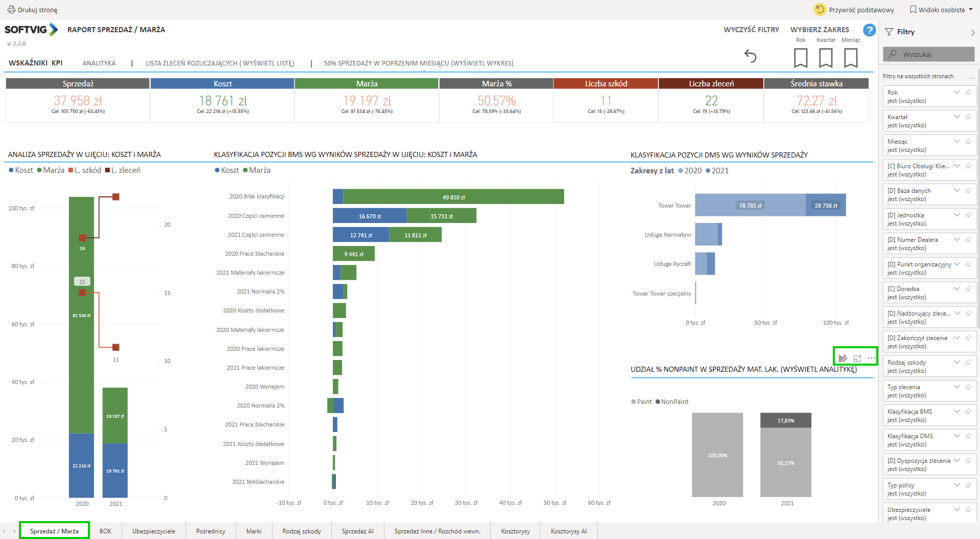
Task: Expand the Rodzaj szkody filter card
Action: pos(956,363)
